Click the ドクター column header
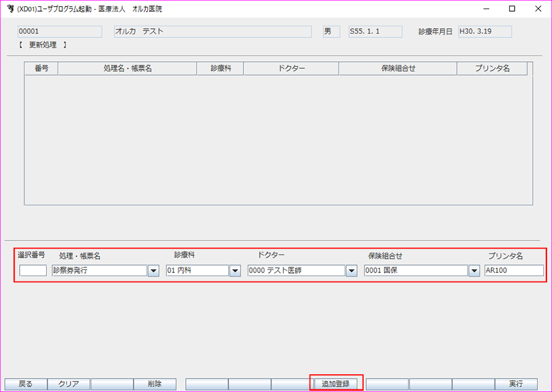552x392 pixels. pos(291,68)
